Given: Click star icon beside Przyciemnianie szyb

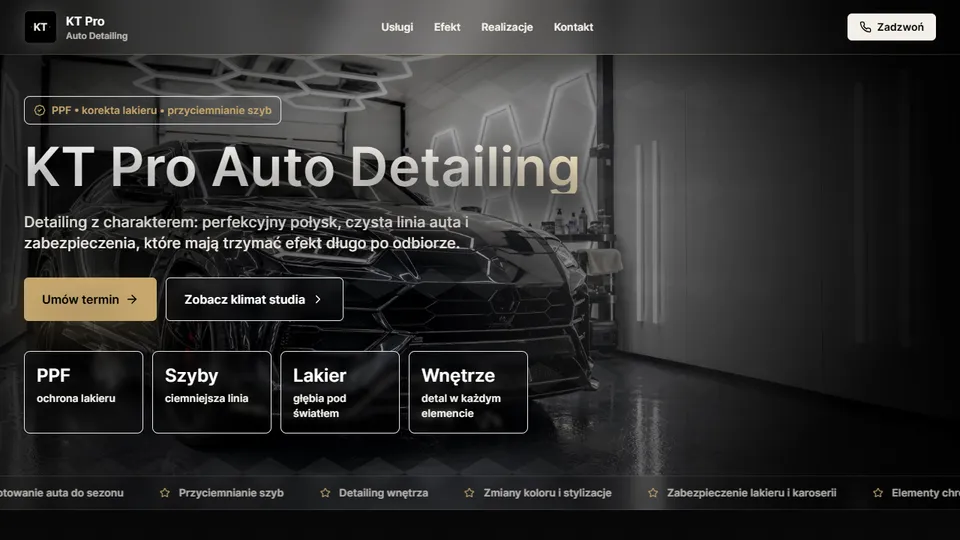Looking at the screenshot, I should click(165, 493).
